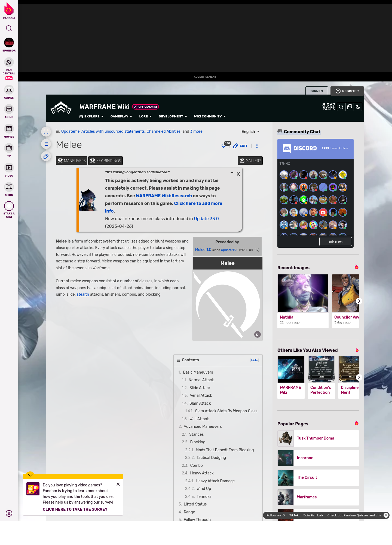Open the user profile icon in sidebar
Image resolution: width=392 pixels, height=545 pixels.
(9, 513)
